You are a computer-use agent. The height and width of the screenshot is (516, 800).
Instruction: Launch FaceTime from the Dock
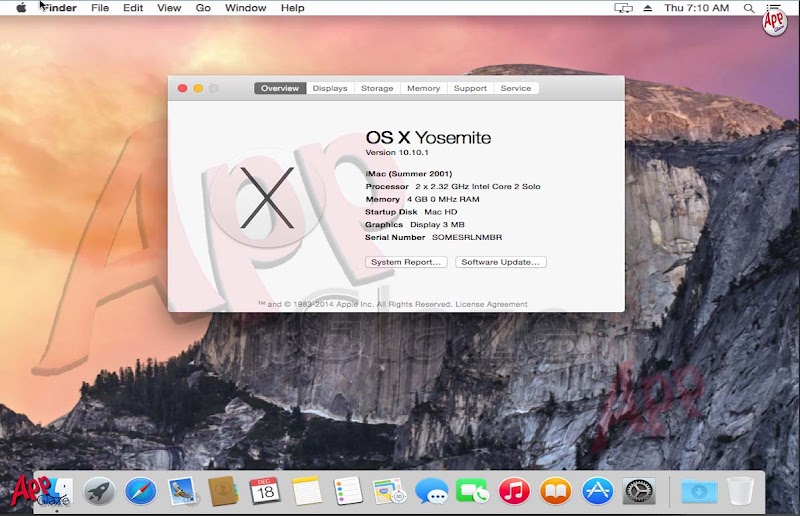pyautogui.click(x=472, y=492)
